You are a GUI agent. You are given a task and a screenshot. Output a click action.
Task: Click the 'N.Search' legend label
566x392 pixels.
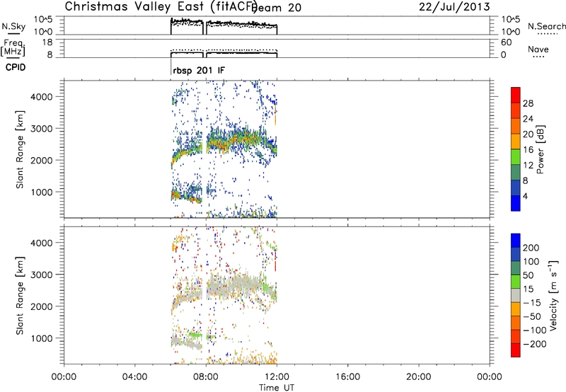click(x=546, y=26)
